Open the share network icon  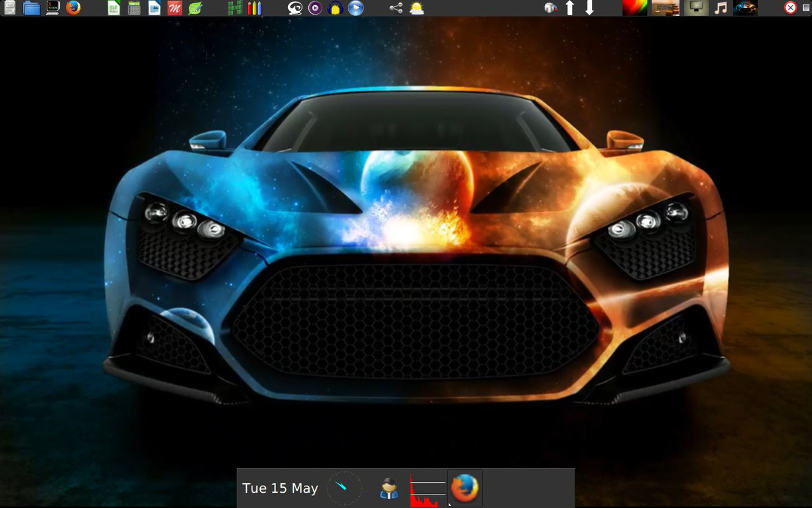[x=396, y=8]
